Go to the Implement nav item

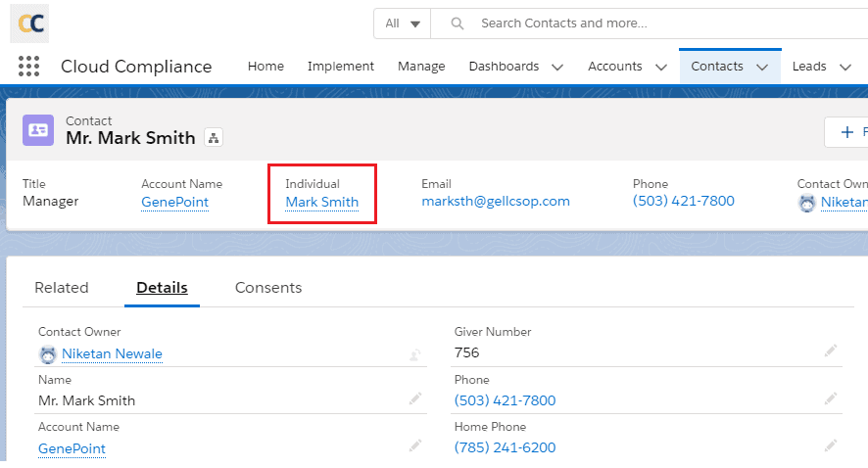click(x=341, y=67)
